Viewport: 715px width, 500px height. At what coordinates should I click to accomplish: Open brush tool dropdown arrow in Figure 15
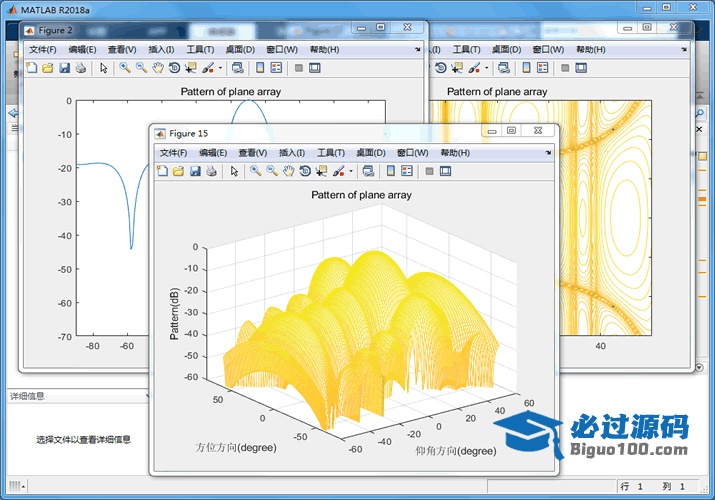pos(351,171)
